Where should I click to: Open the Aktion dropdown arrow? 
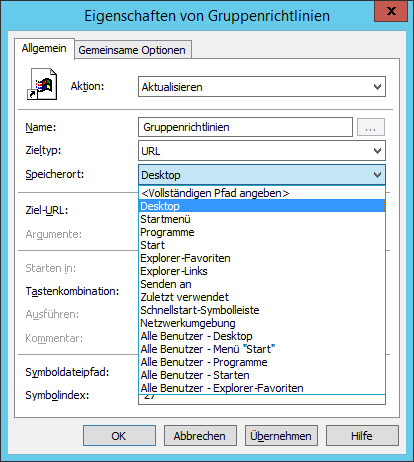coord(377,87)
